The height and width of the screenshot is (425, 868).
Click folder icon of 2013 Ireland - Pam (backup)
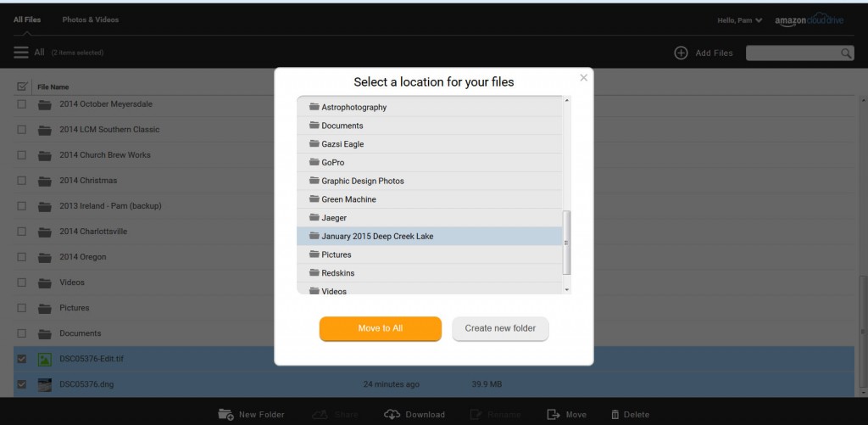45,207
